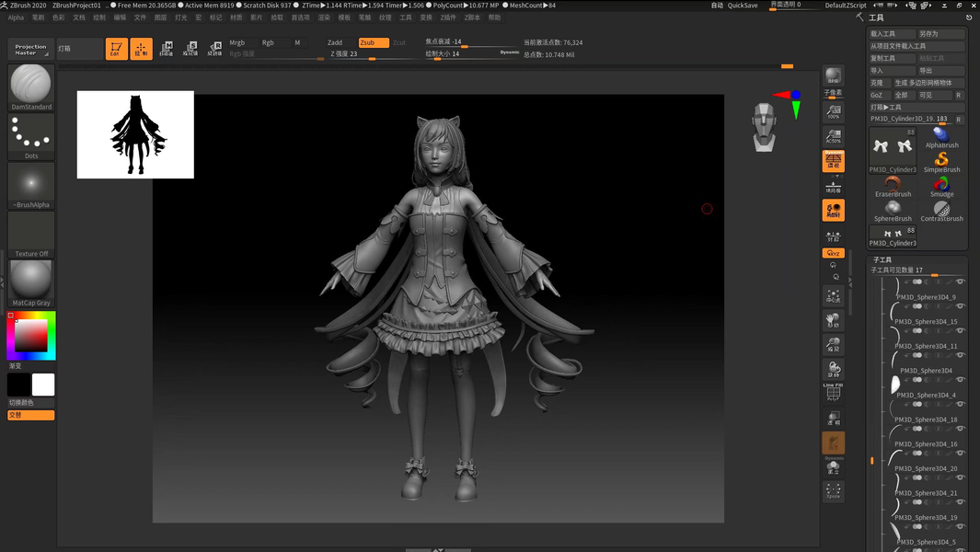Adjust the Z强度 intensity slider
Screen dimensions: 980x552
click(x=372, y=54)
